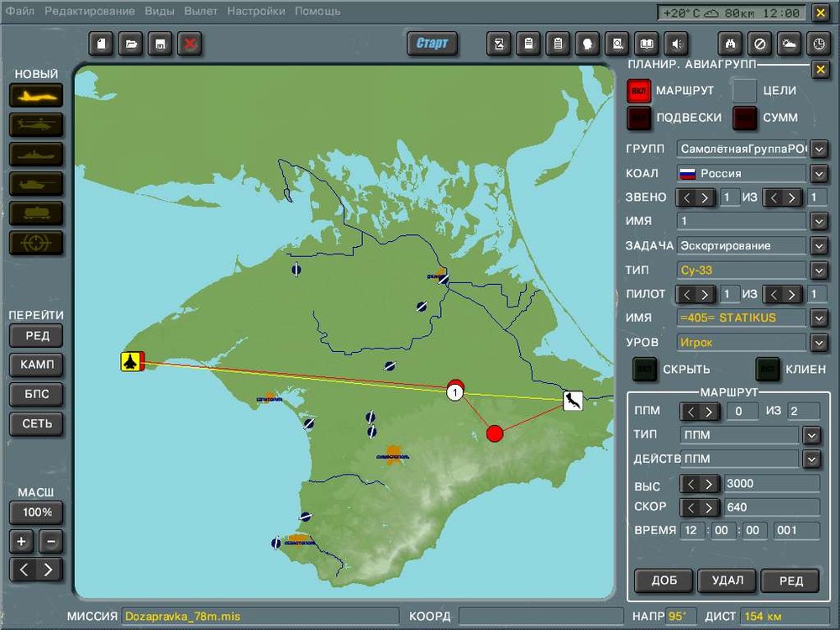Click the red X delete icon
The height and width of the screenshot is (630, 840).
point(189,44)
